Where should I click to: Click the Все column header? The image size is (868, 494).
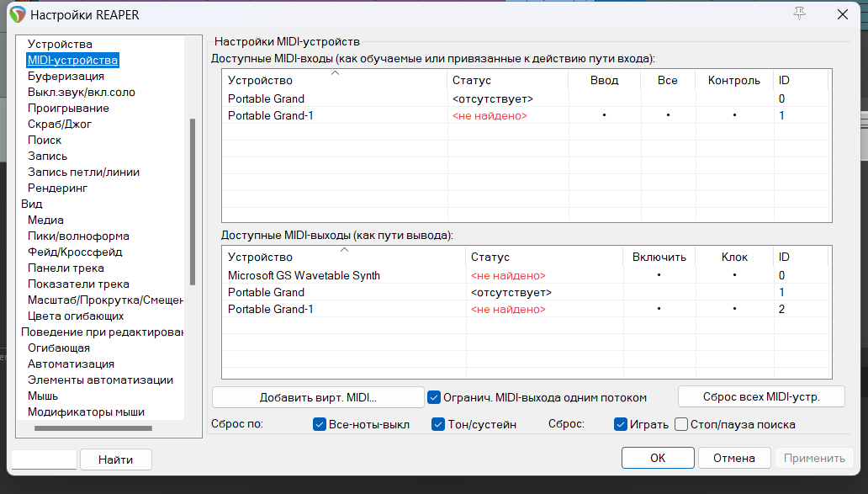point(668,80)
